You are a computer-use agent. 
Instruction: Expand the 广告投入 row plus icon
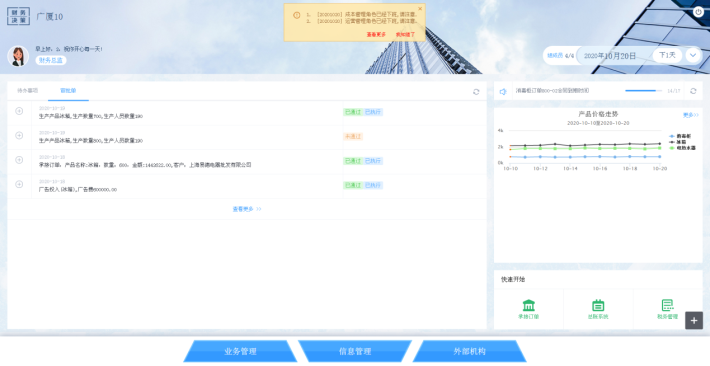click(x=19, y=184)
